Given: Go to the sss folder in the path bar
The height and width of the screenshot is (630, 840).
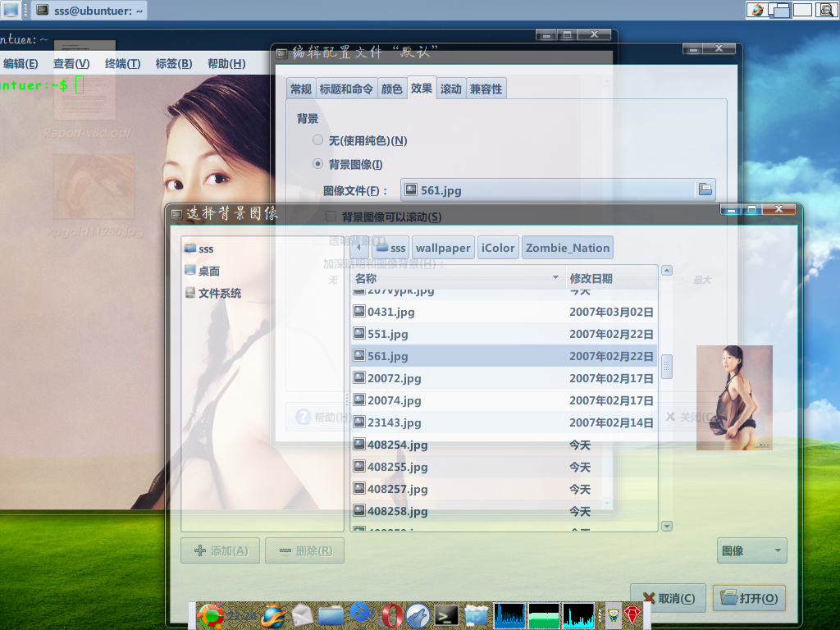Looking at the screenshot, I should (x=390, y=248).
